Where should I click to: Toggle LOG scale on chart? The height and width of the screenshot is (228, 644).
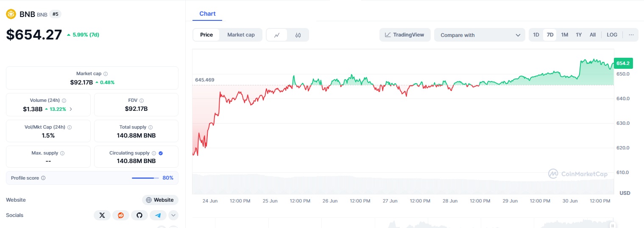(612, 35)
